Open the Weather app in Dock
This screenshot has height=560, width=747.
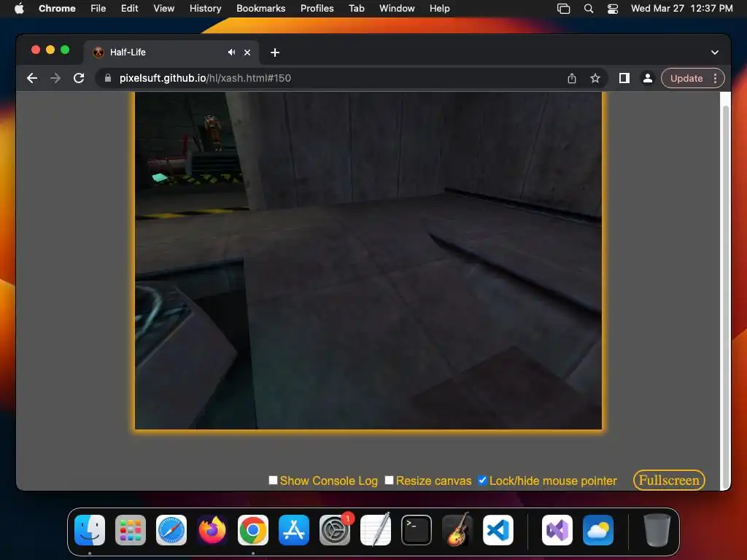click(598, 529)
